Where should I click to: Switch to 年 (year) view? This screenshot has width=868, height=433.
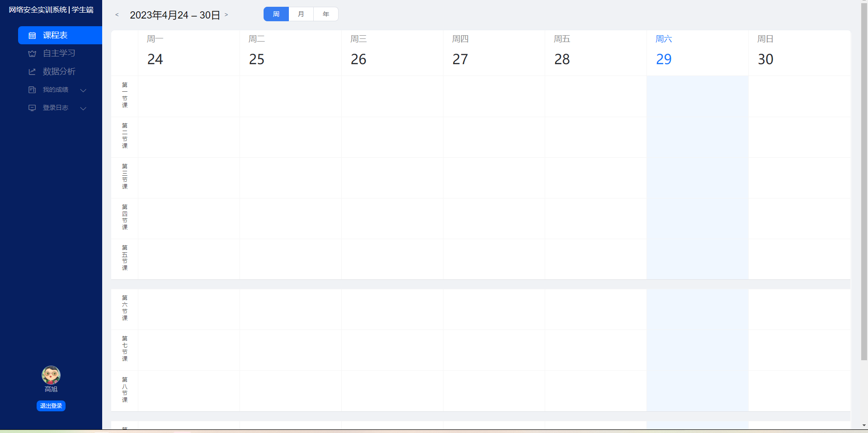click(326, 14)
